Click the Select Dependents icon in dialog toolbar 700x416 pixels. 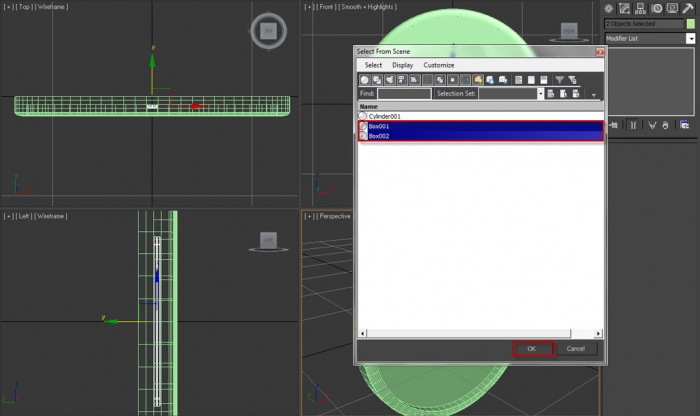503,80
